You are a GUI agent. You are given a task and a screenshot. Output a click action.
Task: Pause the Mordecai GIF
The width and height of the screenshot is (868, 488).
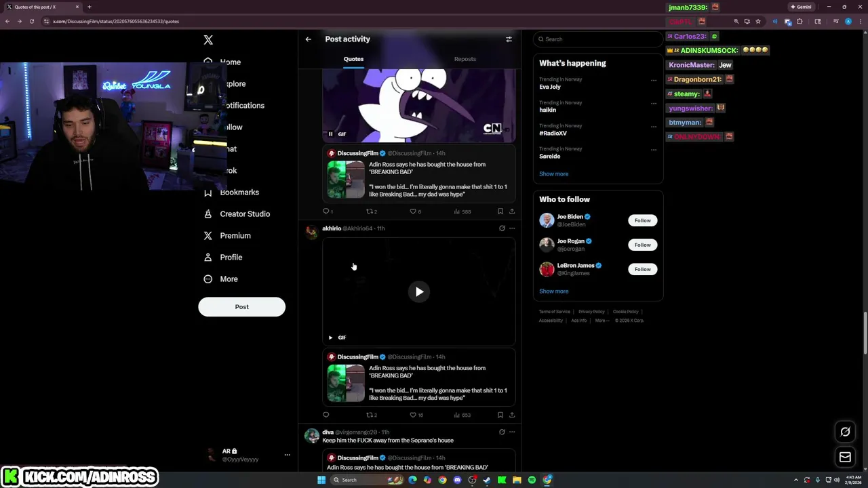(330, 134)
